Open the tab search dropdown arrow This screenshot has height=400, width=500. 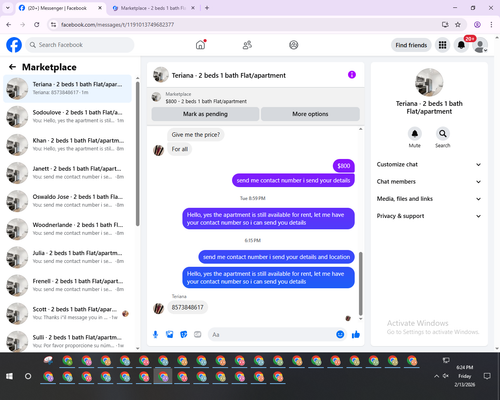click(x=8, y=8)
